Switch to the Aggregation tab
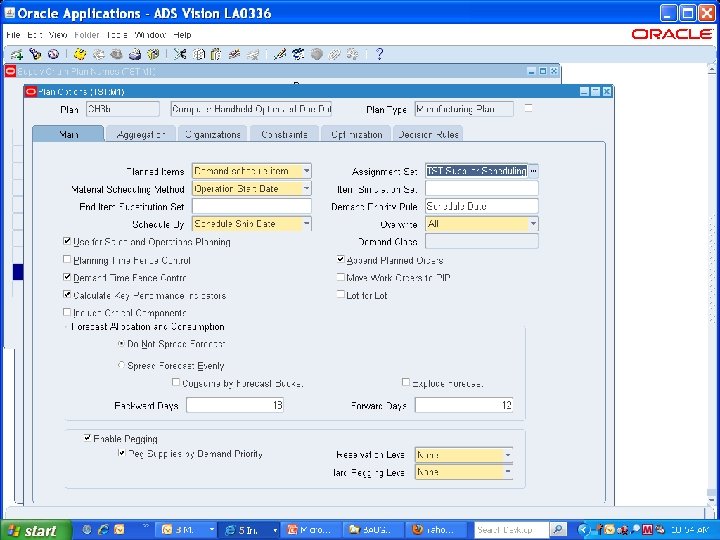 141,134
